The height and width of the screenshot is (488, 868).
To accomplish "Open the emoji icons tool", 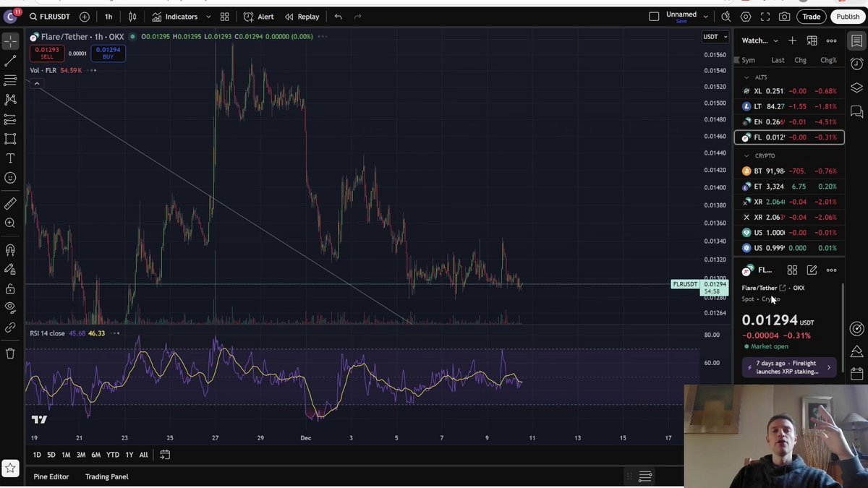I will 10,178.
